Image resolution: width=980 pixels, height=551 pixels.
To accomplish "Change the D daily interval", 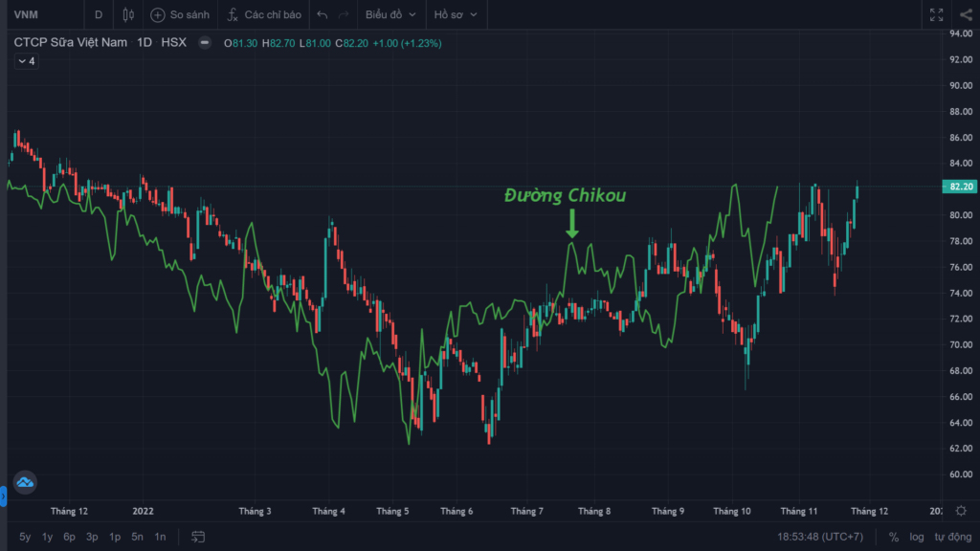I will click(x=99, y=14).
